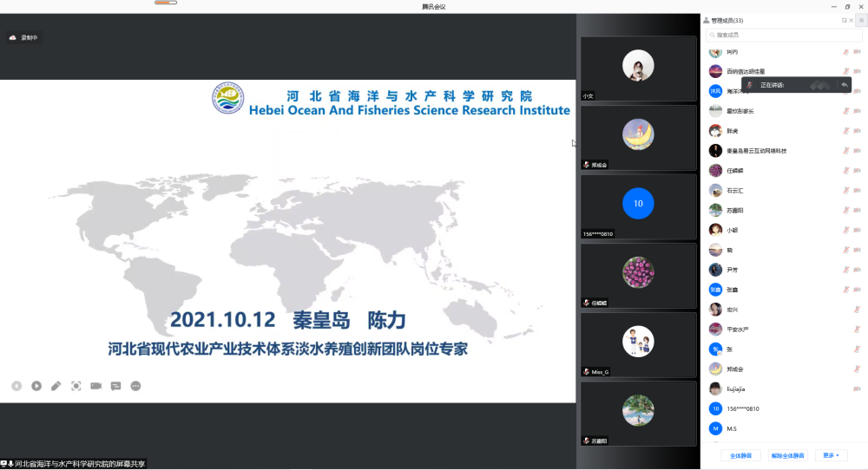Click 解除全体静音 unmute all button
The image size is (868, 470).
(787, 455)
